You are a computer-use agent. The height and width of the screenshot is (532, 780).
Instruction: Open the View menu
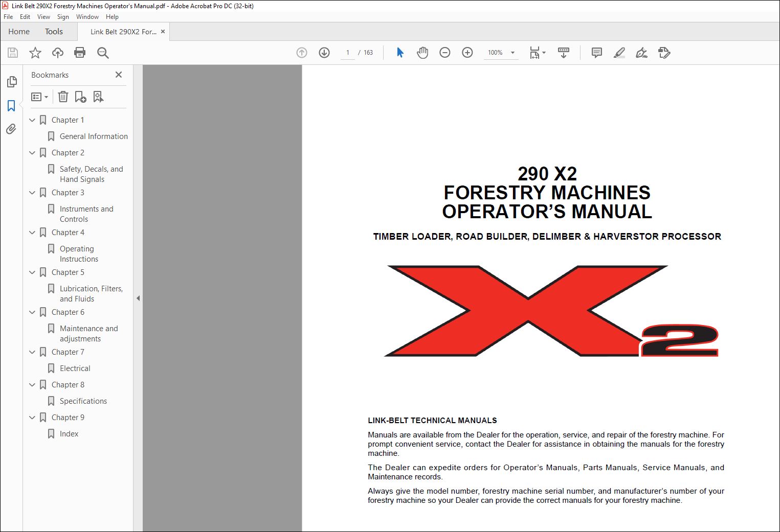point(44,17)
